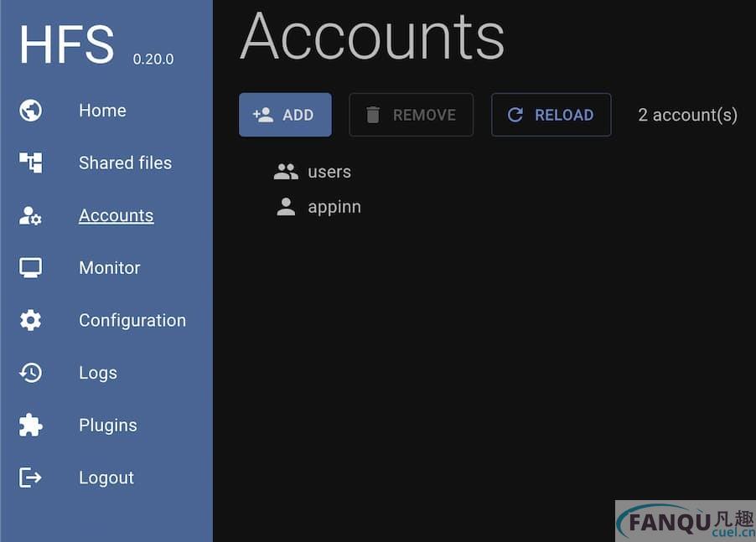Click the Configuration gear icon
This screenshot has height=542, width=756.
pyautogui.click(x=31, y=320)
